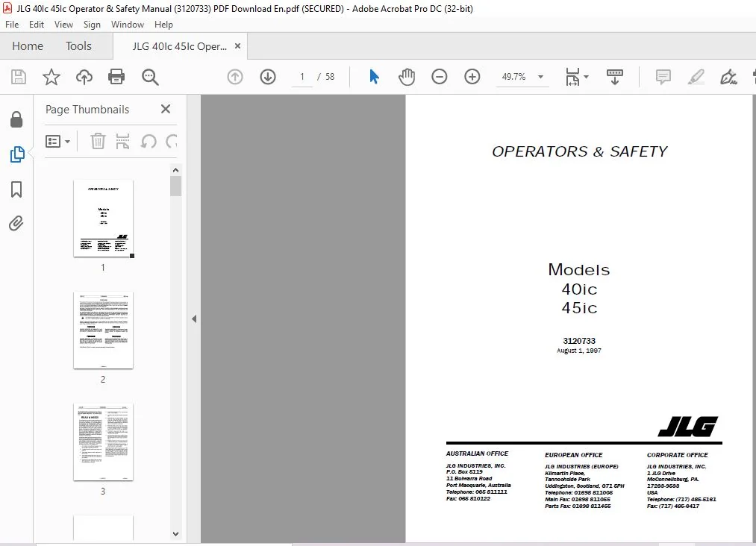Image resolution: width=756 pixels, height=546 pixels.
Task: Open the Help menu
Action: pyautogui.click(x=163, y=25)
